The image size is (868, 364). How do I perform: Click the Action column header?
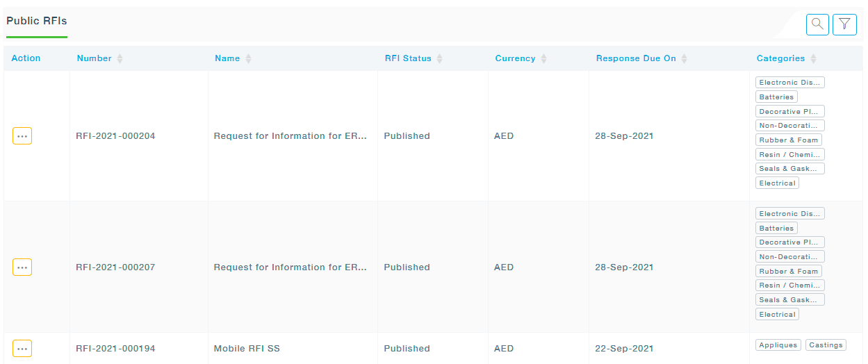click(26, 58)
